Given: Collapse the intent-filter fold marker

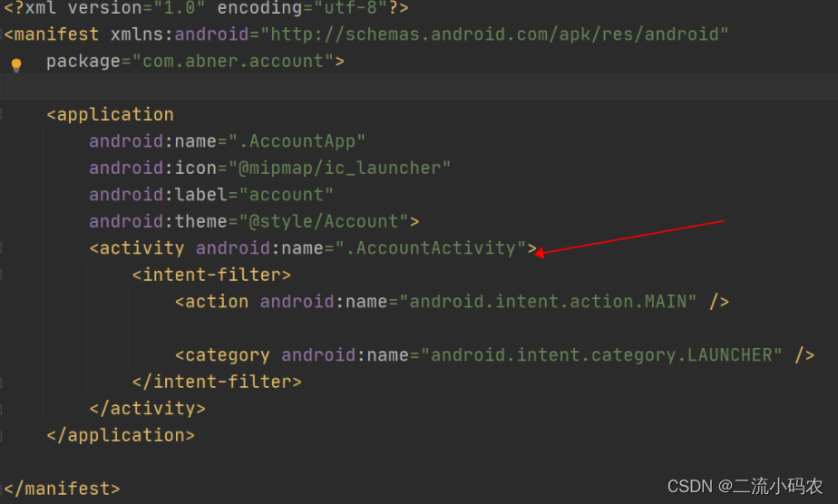Looking at the screenshot, I should pos(2,275).
